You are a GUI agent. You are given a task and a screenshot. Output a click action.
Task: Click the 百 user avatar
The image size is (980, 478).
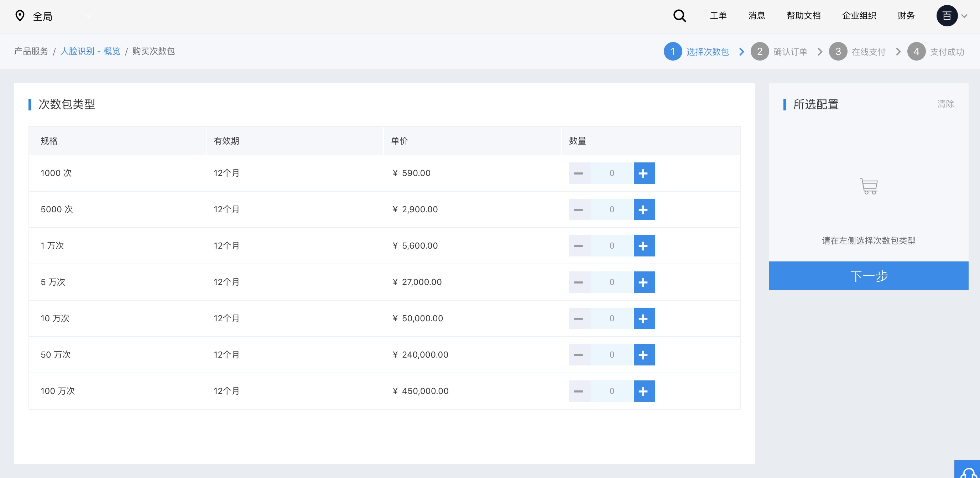pos(947,16)
